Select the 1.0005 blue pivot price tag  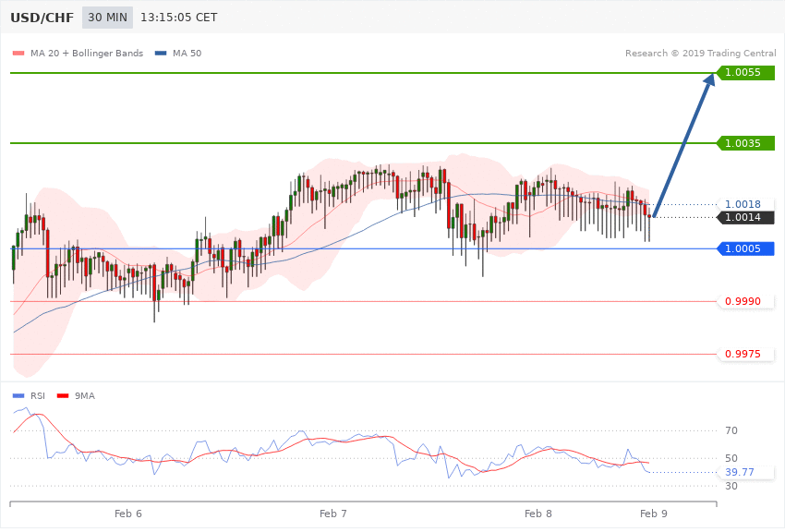(x=745, y=248)
